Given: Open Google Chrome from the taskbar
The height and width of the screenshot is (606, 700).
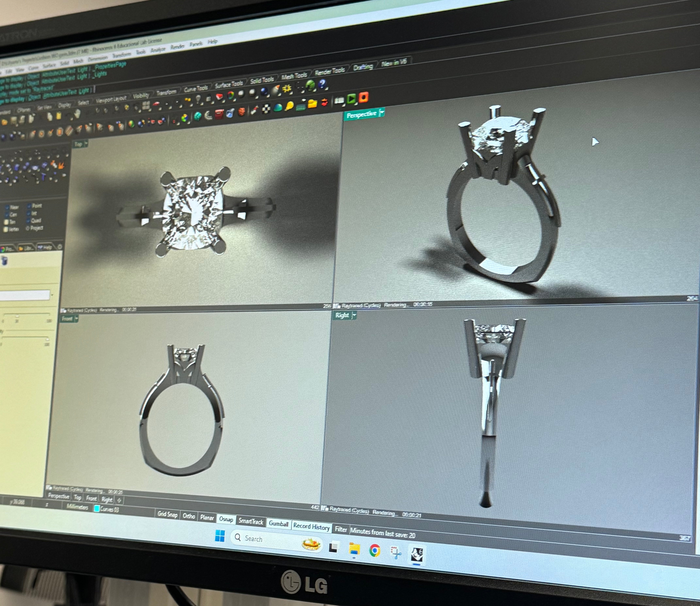Looking at the screenshot, I should point(375,551).
